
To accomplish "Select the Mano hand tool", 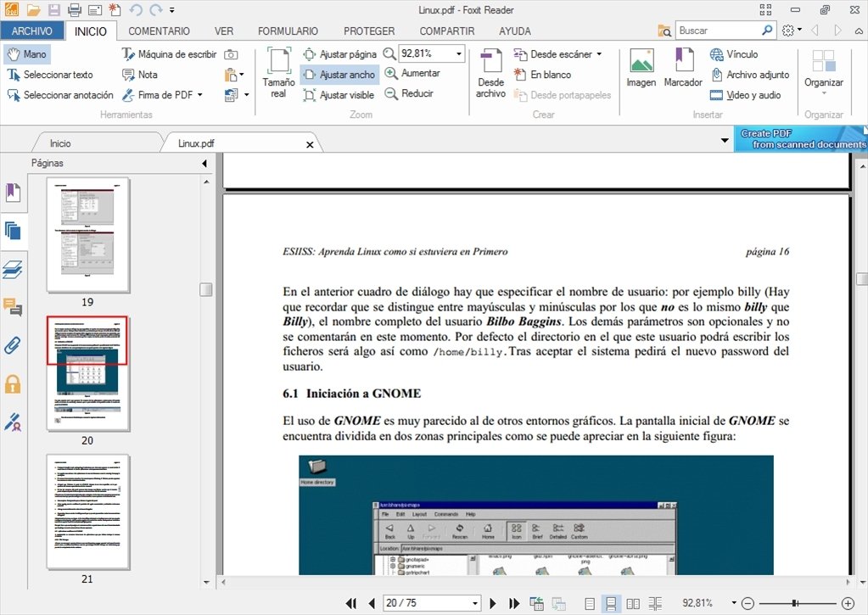I will tap(27, 53).
